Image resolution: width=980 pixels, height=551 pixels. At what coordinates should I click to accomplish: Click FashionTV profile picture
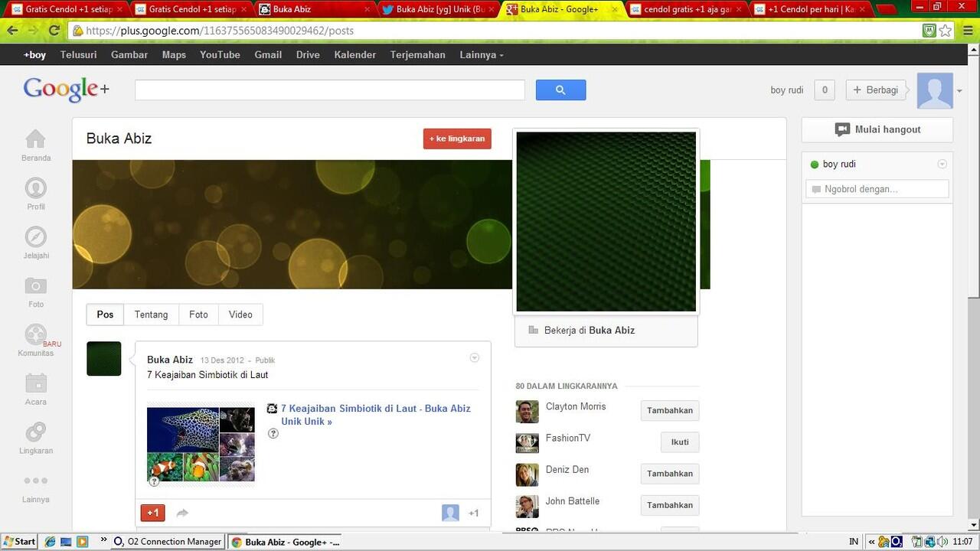(527, 442)
